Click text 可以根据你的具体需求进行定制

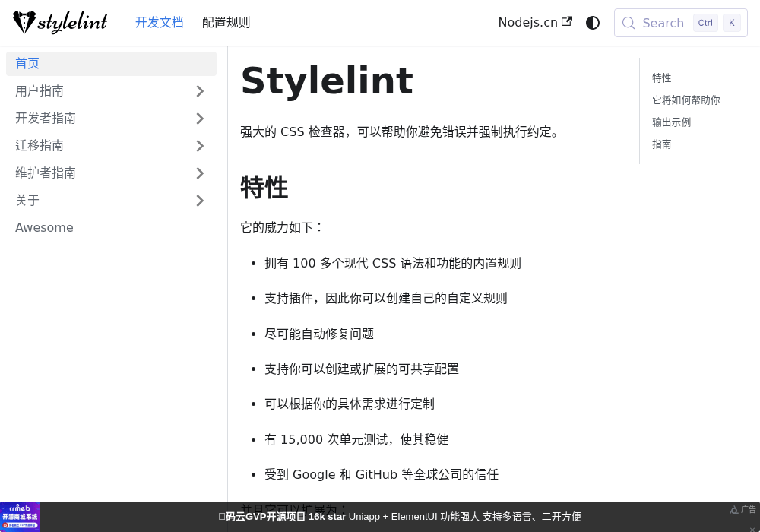click(x=350, y=404)
